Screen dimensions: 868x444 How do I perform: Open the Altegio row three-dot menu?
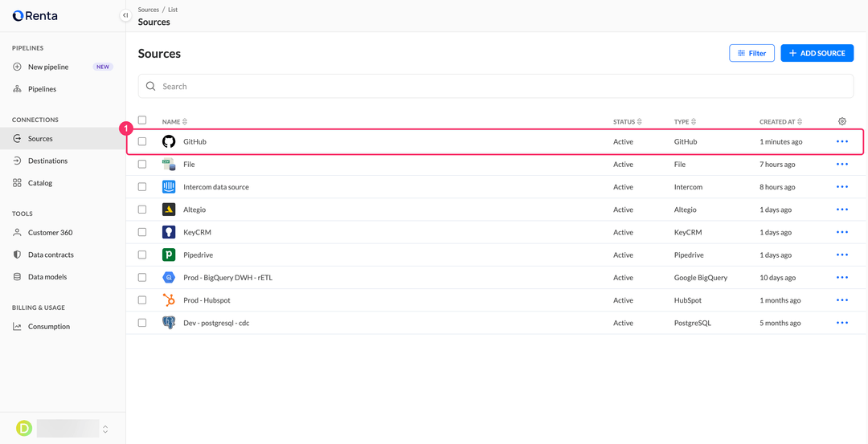click(842, 210)
